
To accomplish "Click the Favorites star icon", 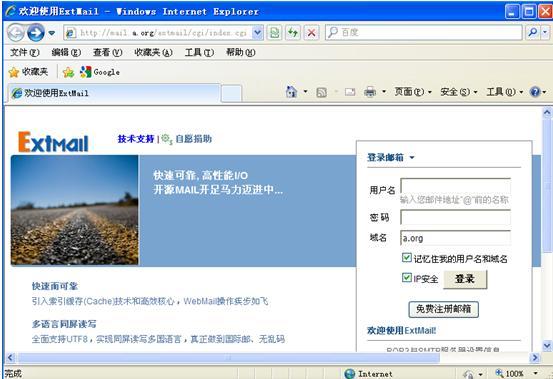I will click(13, 72).
